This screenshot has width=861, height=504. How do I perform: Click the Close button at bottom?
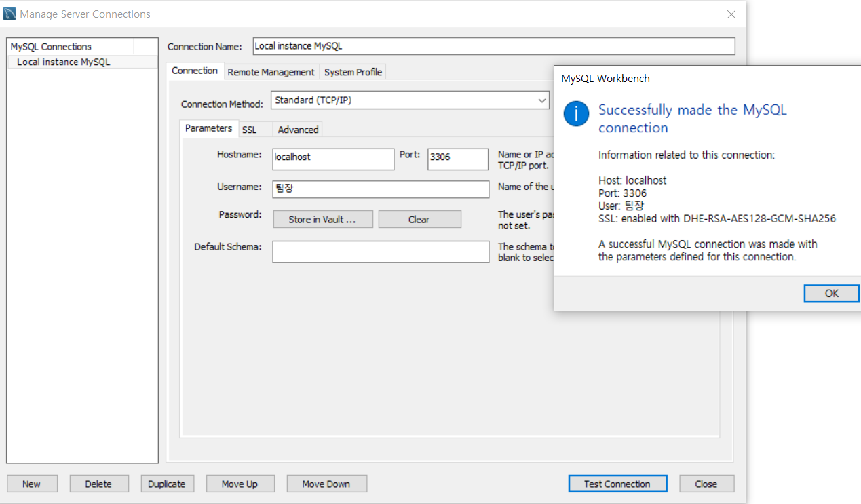(x=706, y=484)
